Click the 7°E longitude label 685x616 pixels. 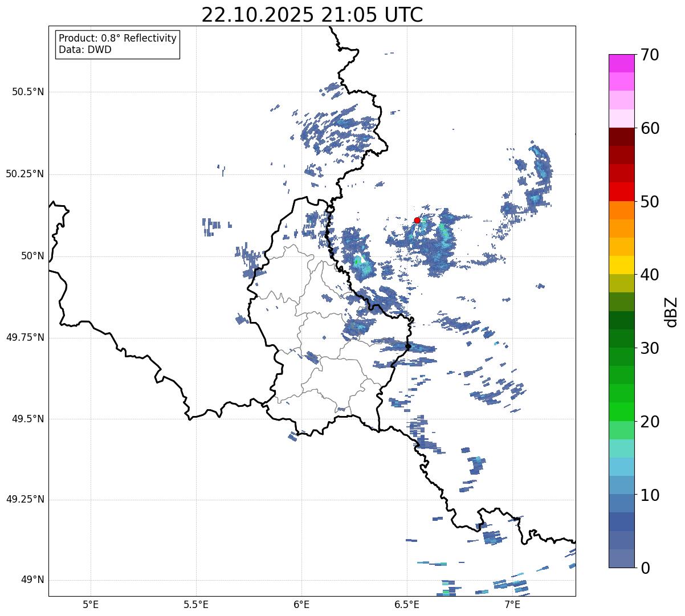coord(512,604)
